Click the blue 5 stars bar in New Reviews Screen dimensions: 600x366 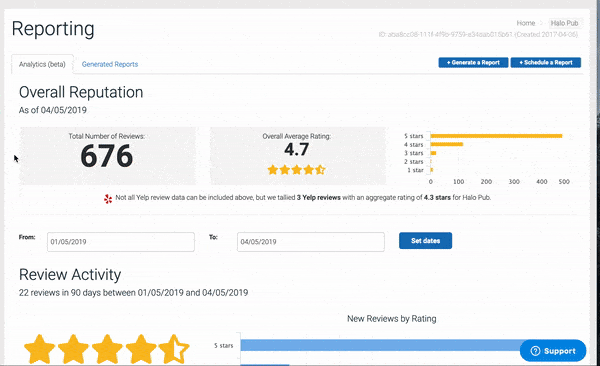point(383,345)
